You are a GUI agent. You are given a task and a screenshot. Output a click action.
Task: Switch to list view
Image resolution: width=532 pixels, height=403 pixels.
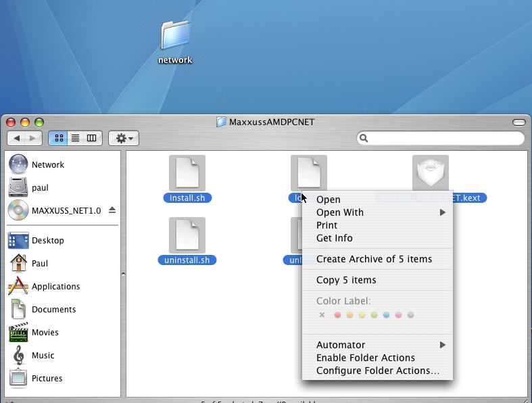click(x=75, y=138)
